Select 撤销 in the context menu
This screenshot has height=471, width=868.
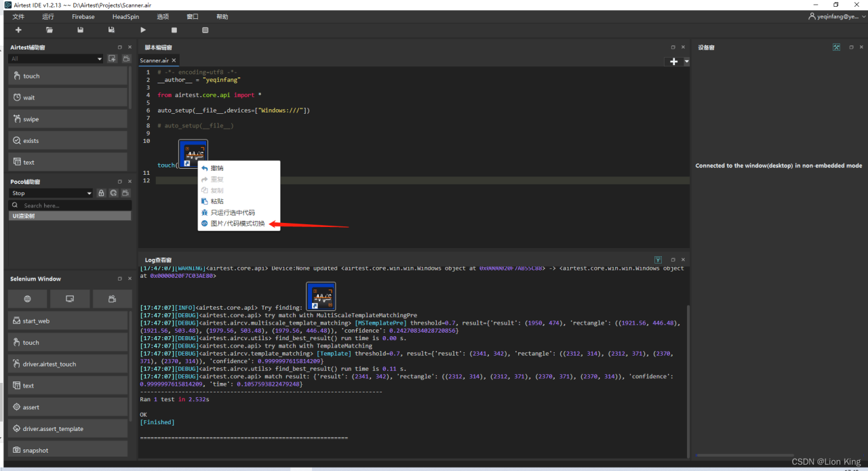239,168
